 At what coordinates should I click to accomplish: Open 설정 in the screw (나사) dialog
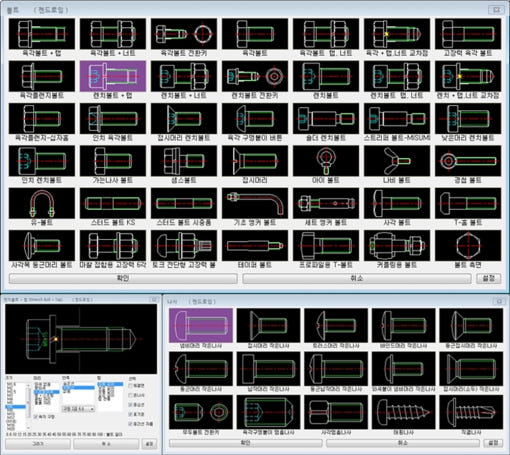[x=493, y=443]
